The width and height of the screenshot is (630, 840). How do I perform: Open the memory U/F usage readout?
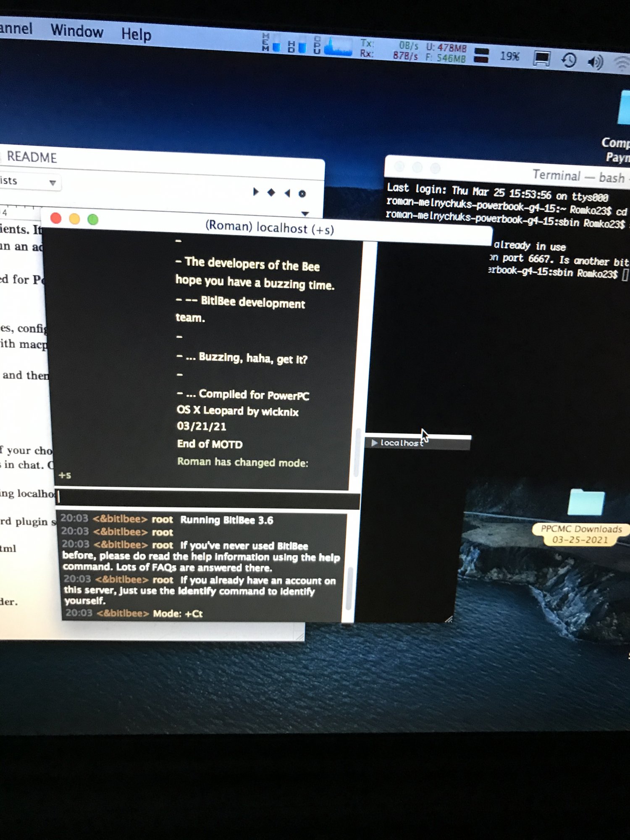click(446, 52)
